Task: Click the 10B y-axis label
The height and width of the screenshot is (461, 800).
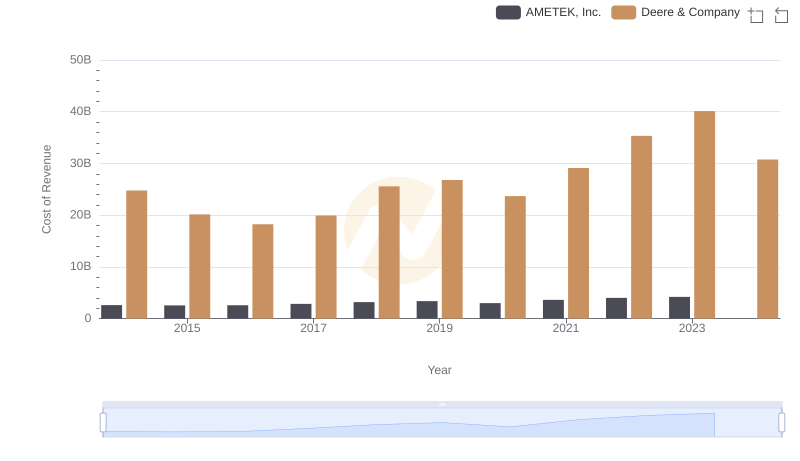Action: [81, 266]
